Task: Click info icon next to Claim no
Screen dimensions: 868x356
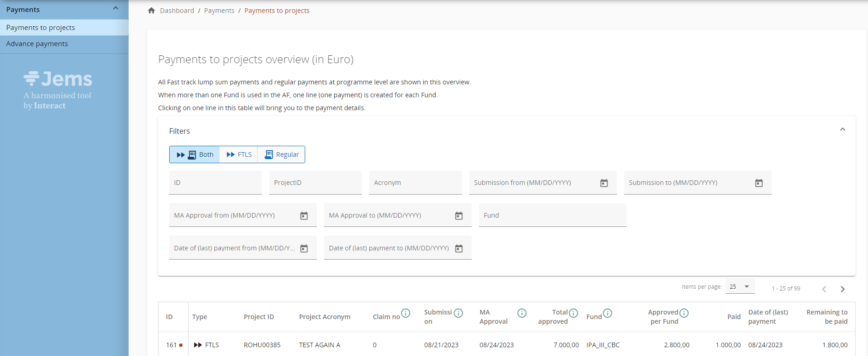Action: click(x=406, y=314)
